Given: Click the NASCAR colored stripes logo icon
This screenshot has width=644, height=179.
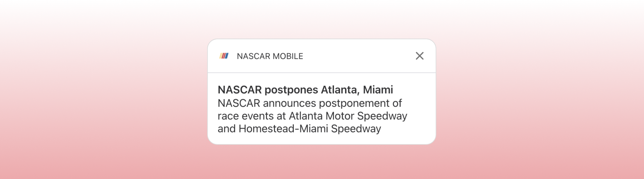Looking at the screenshot, I should [x=224, y=56].
